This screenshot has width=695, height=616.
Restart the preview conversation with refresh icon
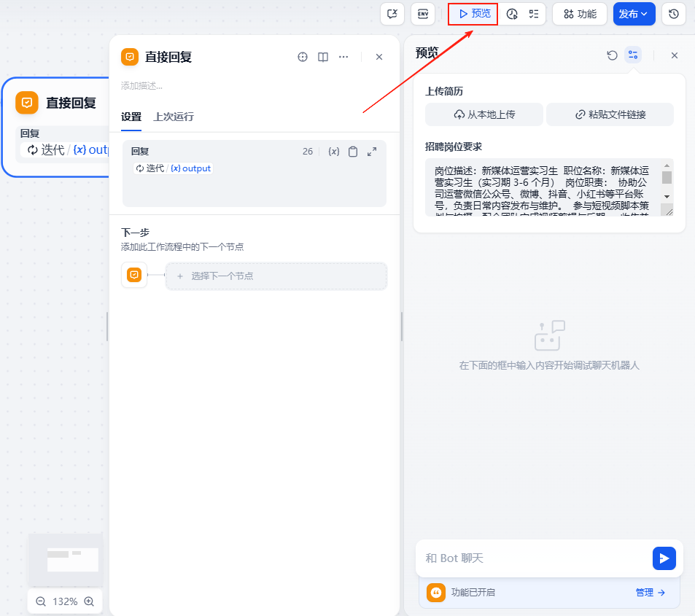tap(613, 55)
